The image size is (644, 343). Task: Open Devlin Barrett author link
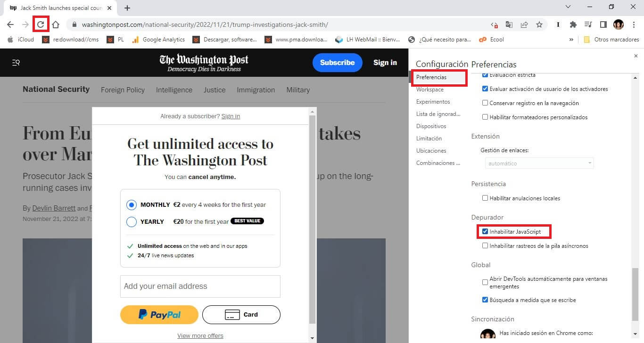54,208
